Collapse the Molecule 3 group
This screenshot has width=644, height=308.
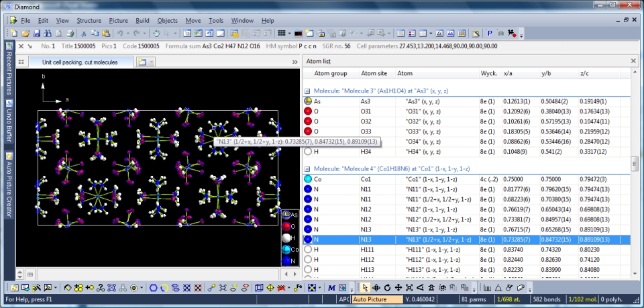click(x=307, y=91)
